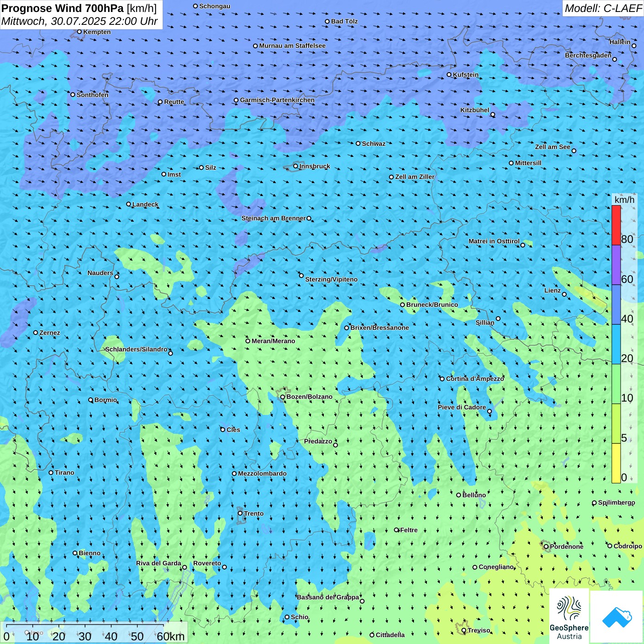Click the 'Feltre' label
644x644 pixels.
pos(409,530)
